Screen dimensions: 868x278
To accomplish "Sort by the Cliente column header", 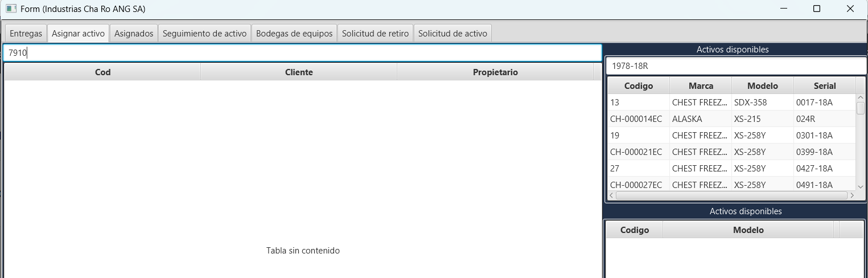I will pos(299,72).
